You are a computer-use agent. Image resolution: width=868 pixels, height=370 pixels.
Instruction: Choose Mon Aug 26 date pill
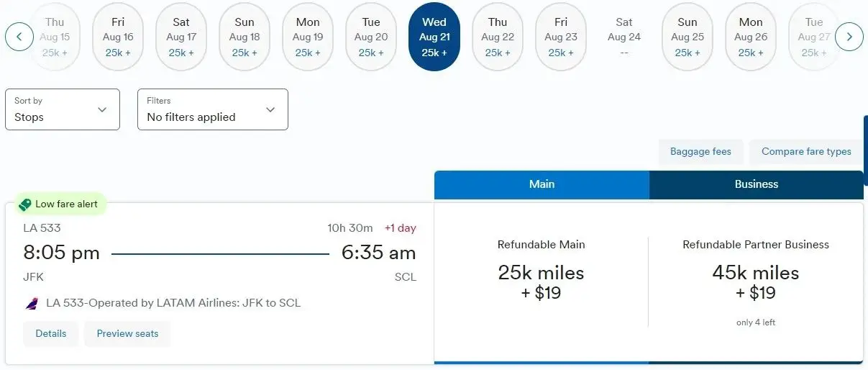click(751, 37)
